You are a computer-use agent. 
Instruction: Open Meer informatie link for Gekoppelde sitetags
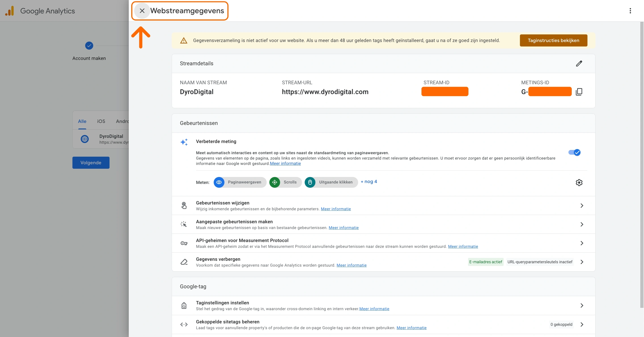pyautogui.click(x=411, y=328)
